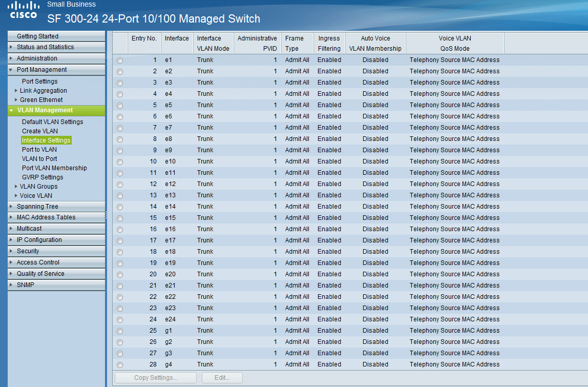Expand Link Aggregation arrow
This screenshot has width=588, height=387.
(x=16, y=90)
